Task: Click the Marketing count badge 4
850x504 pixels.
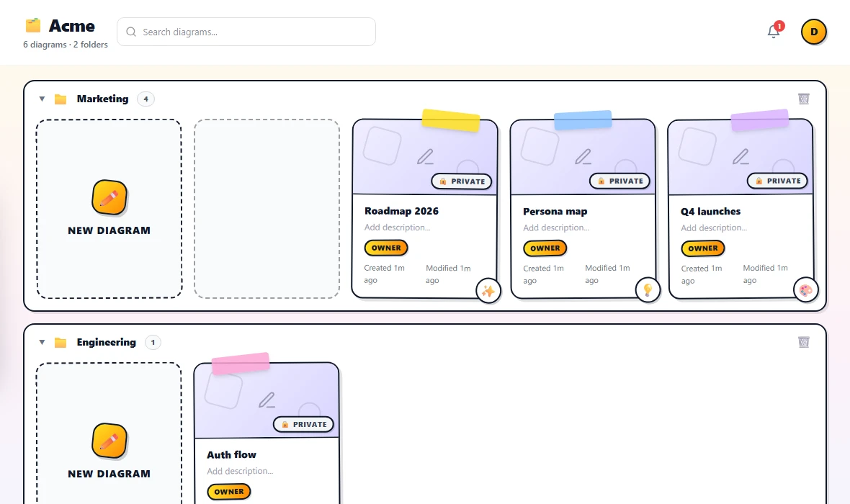Action: (146, 99)
